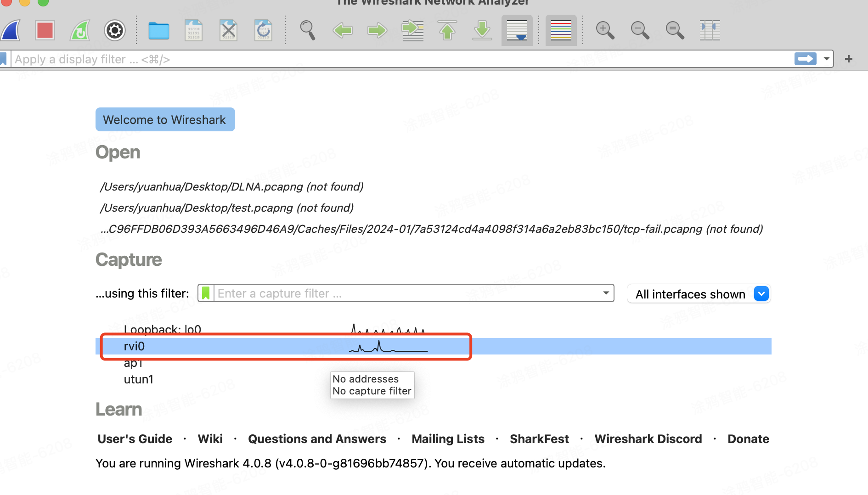
Task: Open the Donate link
Action: 749,439
